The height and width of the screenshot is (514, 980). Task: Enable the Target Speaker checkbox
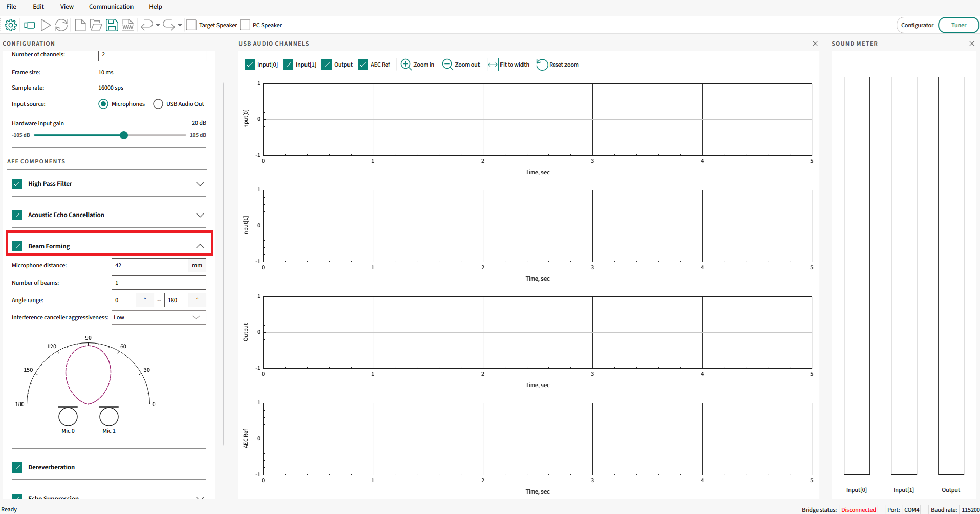click(x=191, y=25)
